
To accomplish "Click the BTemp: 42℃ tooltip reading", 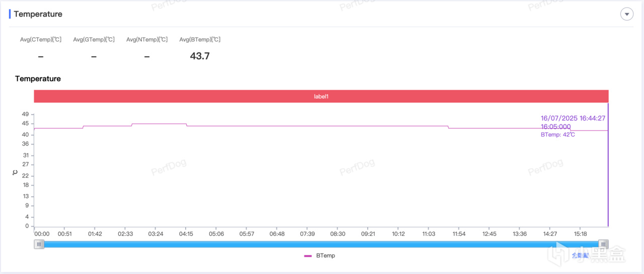I will 557,135.
